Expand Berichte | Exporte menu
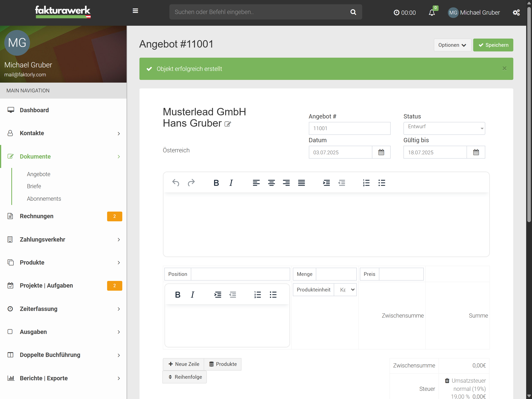 coord(63,378)
